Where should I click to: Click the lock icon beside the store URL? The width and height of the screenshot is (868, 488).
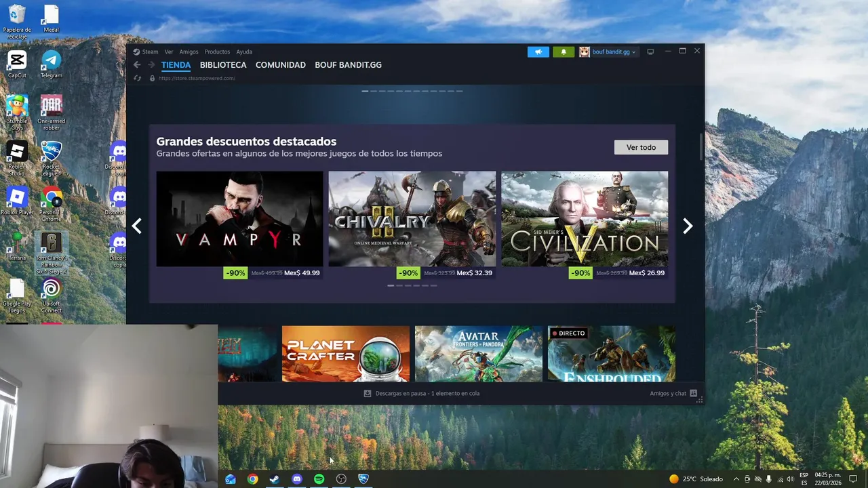click(x=152, y=78)
